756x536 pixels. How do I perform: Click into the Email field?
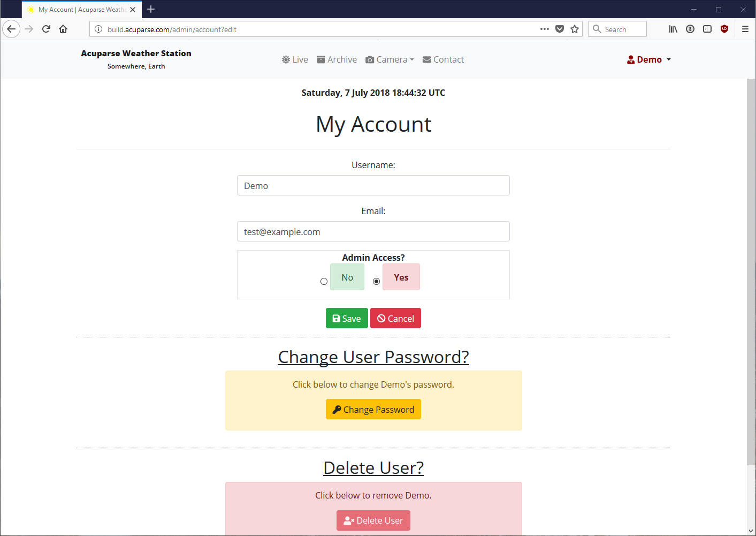point(373,231)
